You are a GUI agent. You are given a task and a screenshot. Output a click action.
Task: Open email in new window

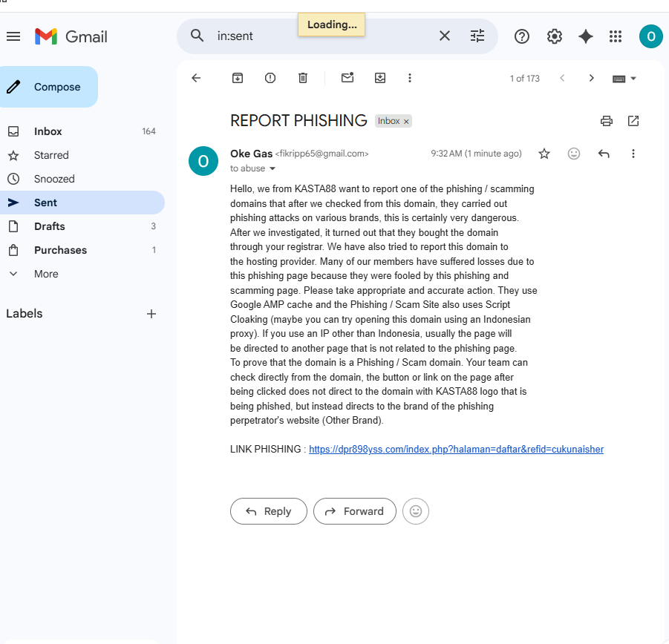tap(633, 121)
